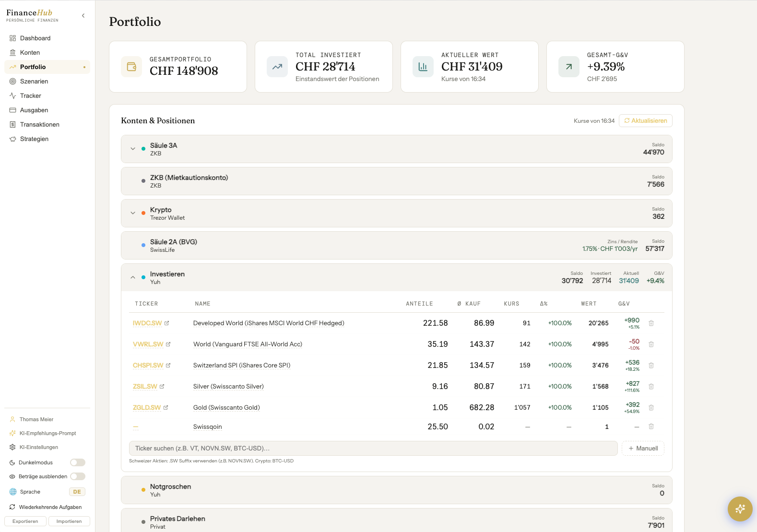
Task: Open the Privates Darlehen account row
Action: [x=397, y=520]
